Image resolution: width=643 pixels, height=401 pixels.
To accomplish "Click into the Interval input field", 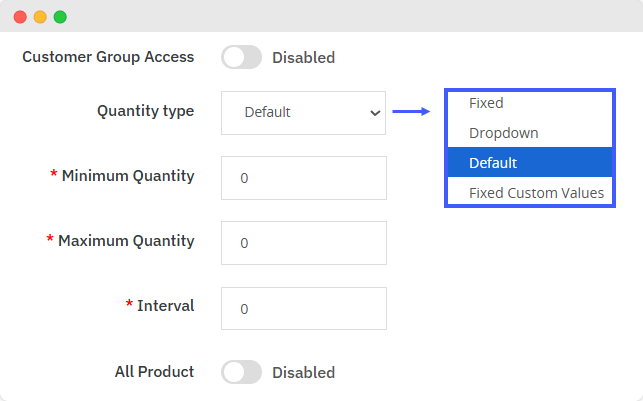I will point(303,309).
